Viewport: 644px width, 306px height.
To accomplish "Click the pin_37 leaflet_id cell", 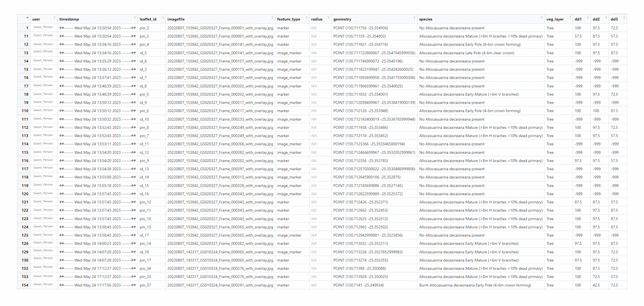I will point(145,285).
